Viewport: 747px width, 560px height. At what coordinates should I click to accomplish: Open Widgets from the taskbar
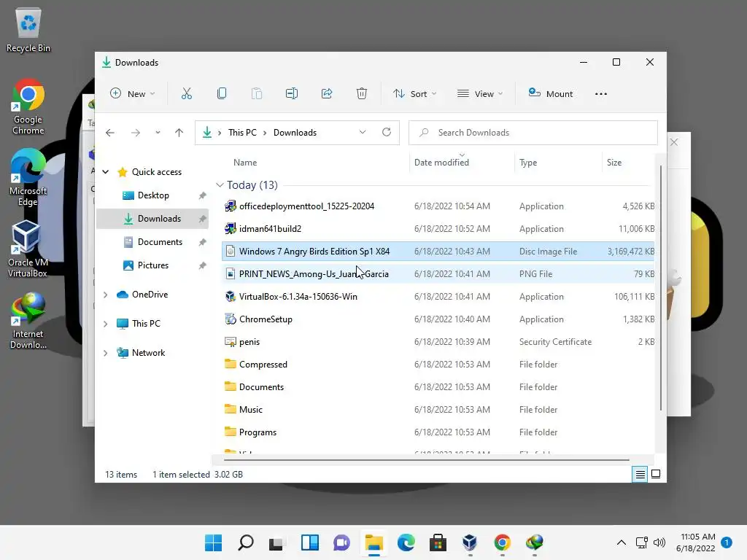(x=309, y=542)
